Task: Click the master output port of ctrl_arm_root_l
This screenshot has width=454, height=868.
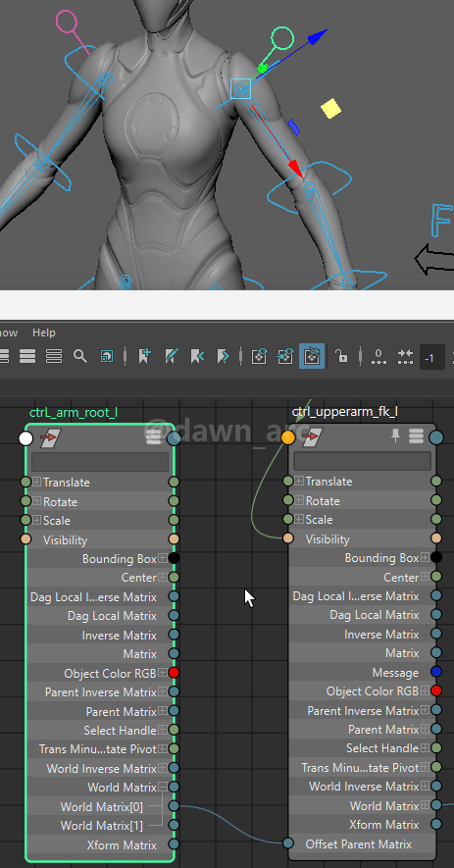Action: point(175,438)
